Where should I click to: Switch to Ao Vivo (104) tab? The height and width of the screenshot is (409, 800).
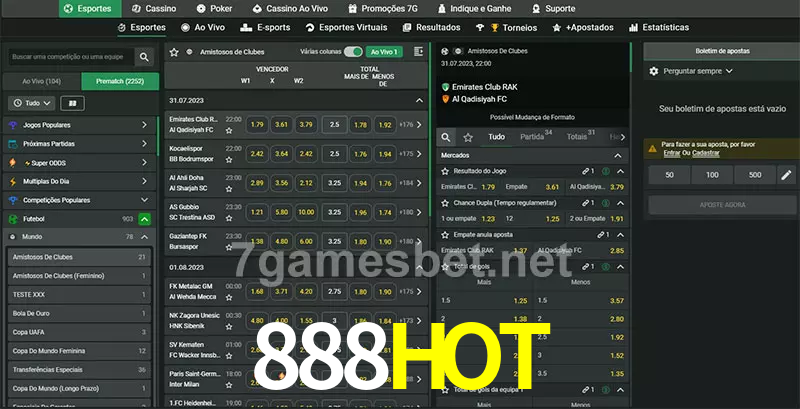pyautogui.click(x=42, y=81)
